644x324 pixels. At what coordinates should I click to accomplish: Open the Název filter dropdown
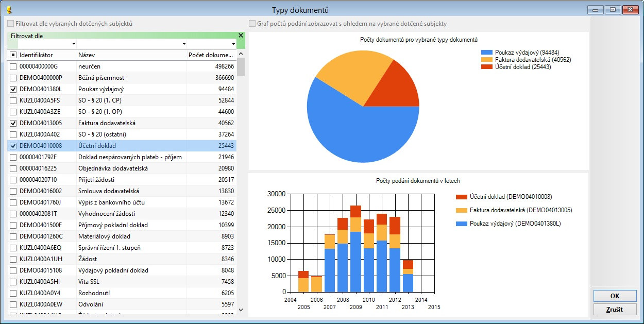[x=184, y=44]
